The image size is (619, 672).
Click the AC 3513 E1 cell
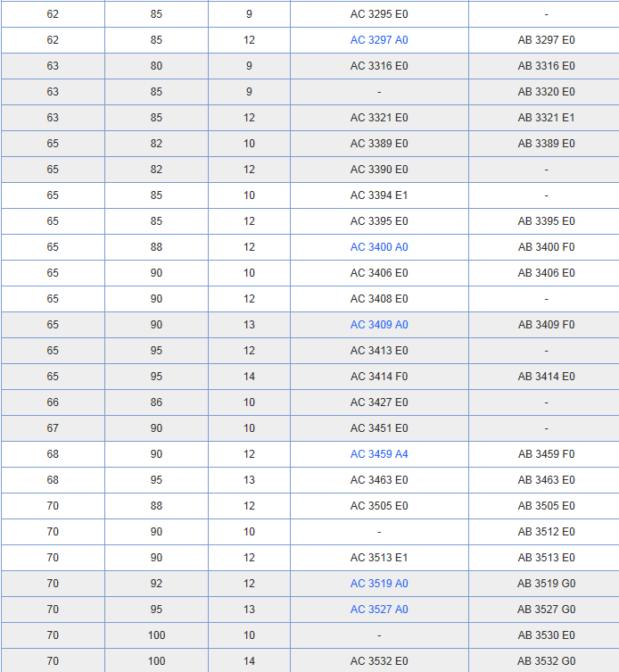[x=379, y=558]
